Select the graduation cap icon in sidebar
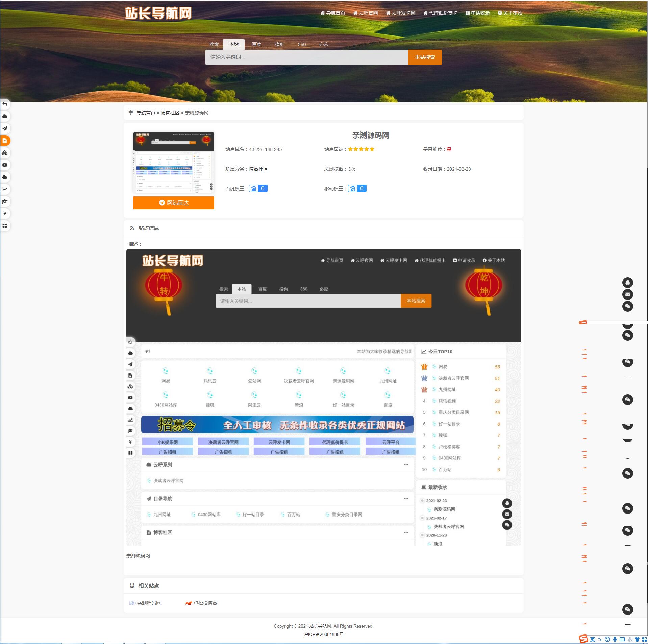The image size is (648, 644). [5, 201]
